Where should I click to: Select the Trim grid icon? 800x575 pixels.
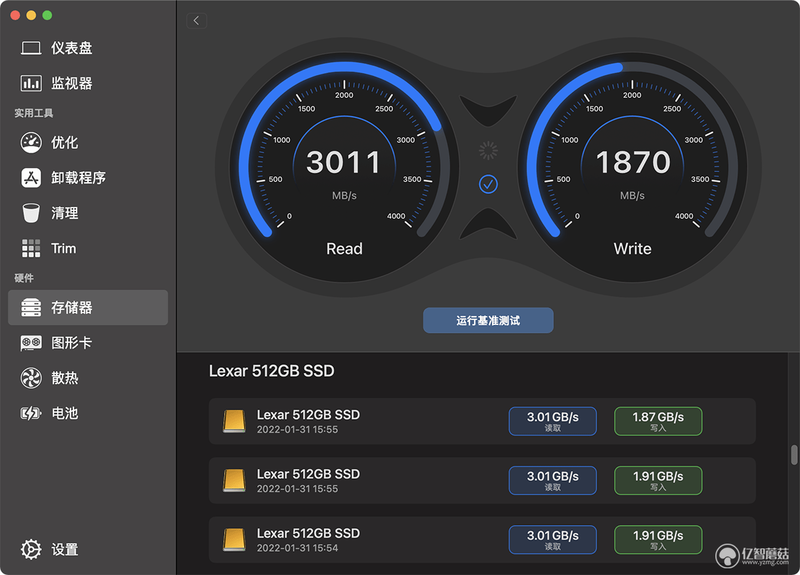click(x=31, y=248)
